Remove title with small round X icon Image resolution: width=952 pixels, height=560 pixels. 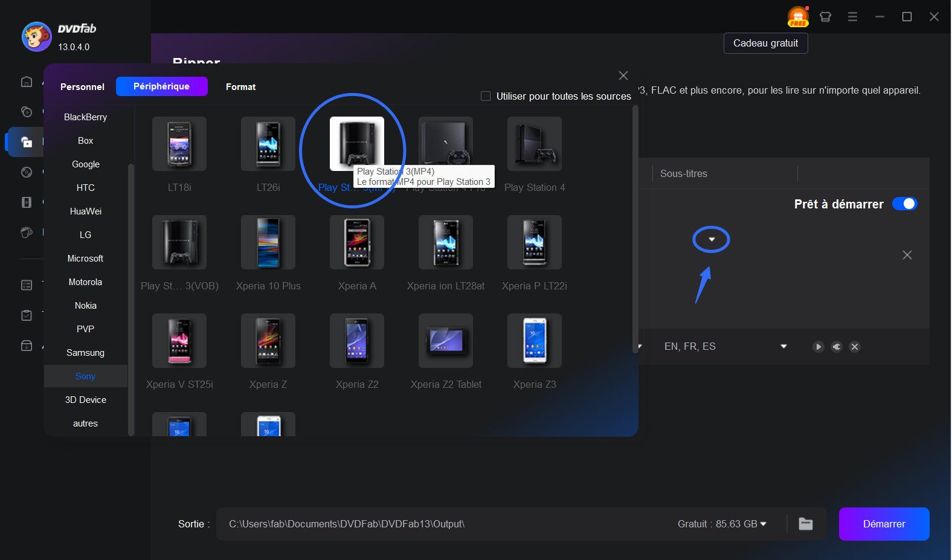point(855,347)
